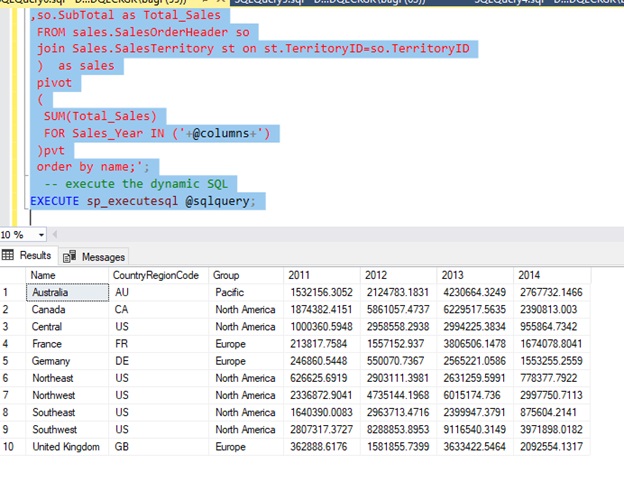The image size is (624, 482).
Task: Select cell value 2903111.3981
Action: click(x=398, y=378)
